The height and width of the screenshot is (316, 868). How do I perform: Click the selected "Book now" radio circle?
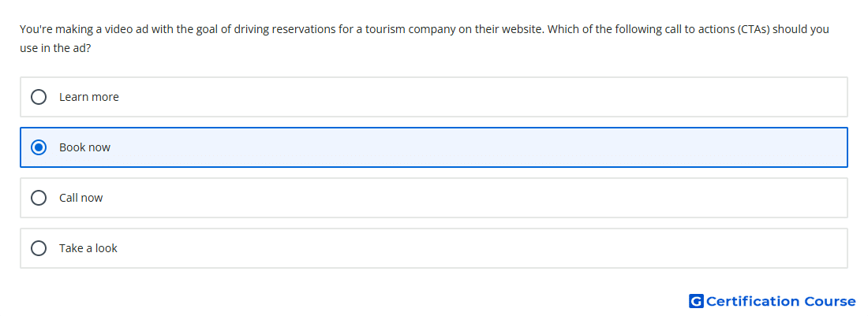coord(39,147)
